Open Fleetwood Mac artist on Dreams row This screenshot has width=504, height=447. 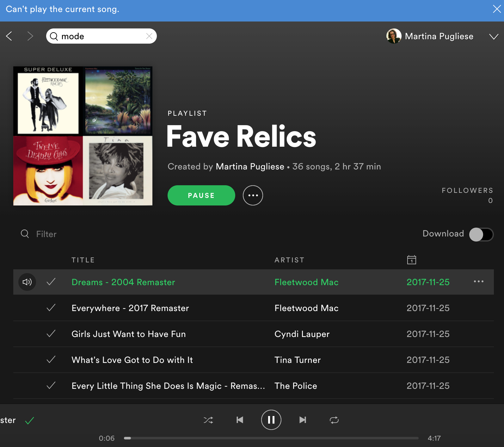point(306,282)
